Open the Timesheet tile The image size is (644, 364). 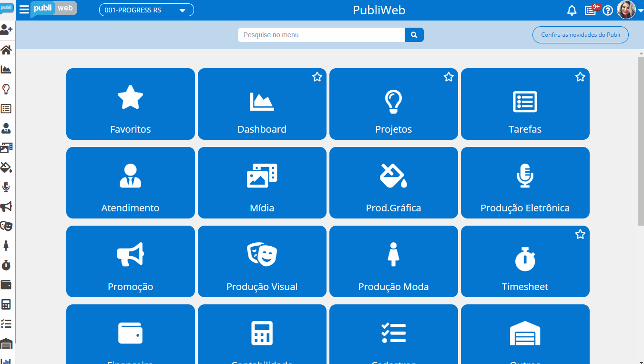(525, 261)
